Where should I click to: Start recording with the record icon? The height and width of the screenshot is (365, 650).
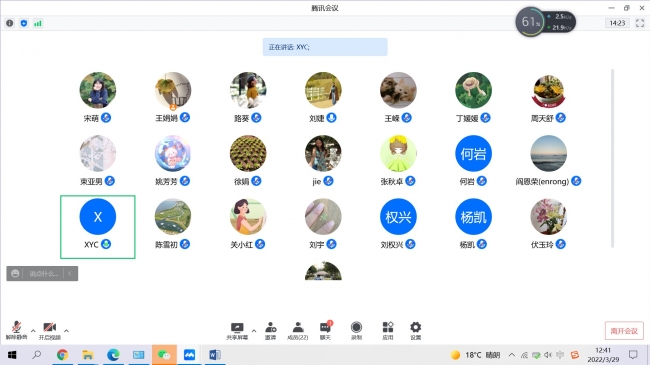click(356, 331)
